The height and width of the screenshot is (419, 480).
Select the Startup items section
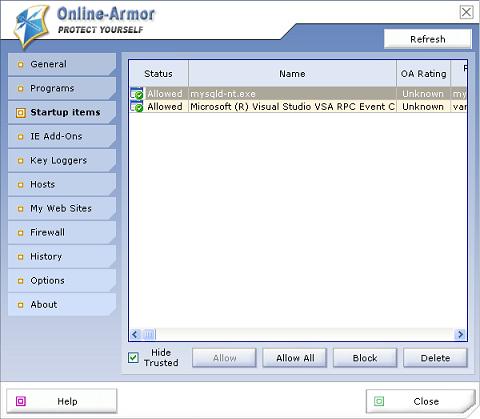pos(62,112)
